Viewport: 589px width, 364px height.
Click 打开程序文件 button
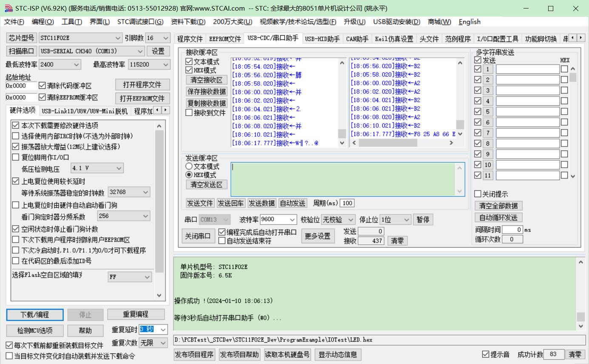click(142, 85)
